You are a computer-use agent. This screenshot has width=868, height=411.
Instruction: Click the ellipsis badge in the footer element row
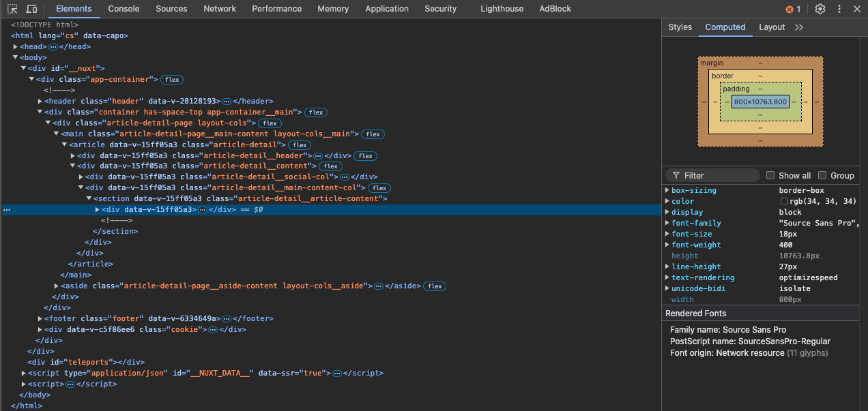[227, 319]
